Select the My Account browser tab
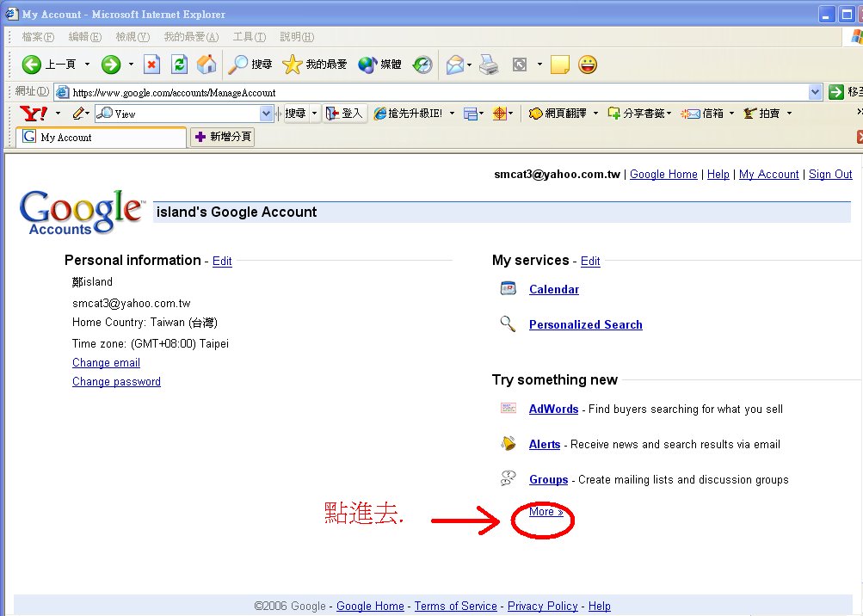Screen dimensions: 863x616 tap(102, 138)
